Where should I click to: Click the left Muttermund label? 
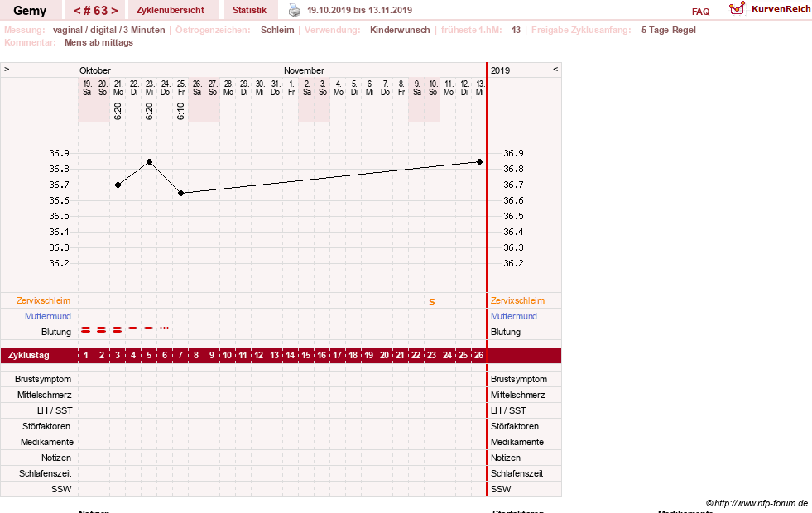pos(48,316)
